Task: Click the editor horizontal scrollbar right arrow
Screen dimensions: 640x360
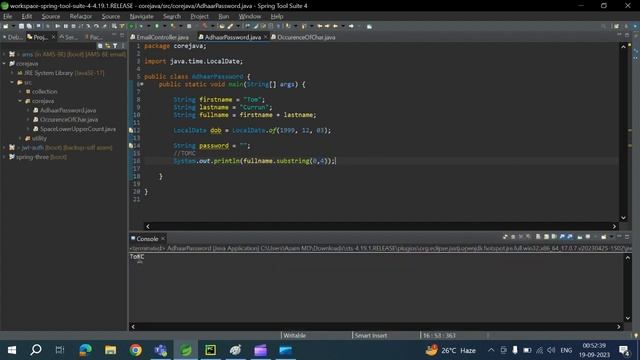Action: click(x=614, y=226)
